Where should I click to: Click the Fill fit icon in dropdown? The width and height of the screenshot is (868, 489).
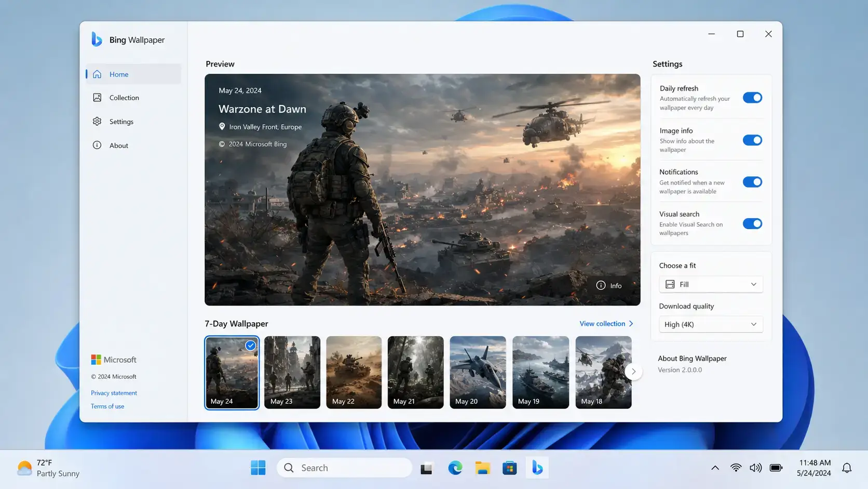click(x=670, y=284)
